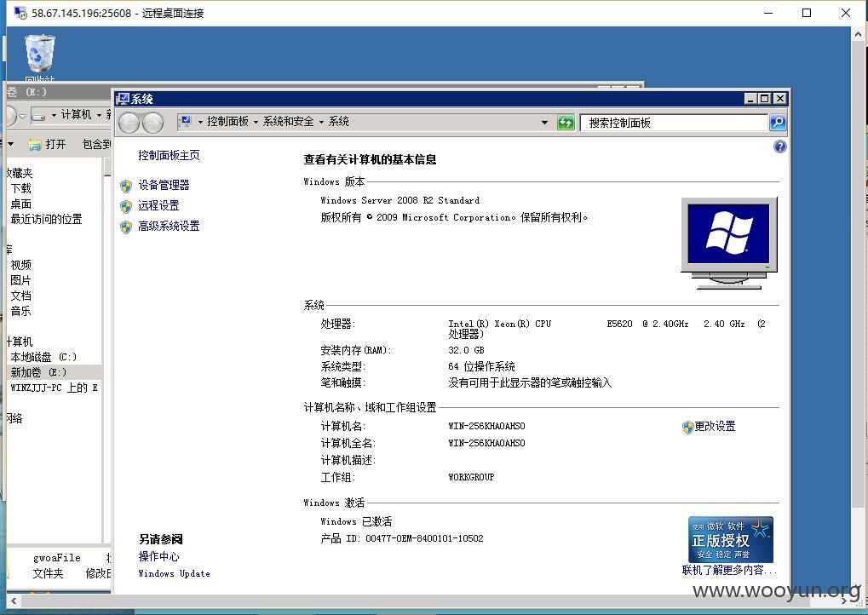The width and height of the screenshot is (868, 615).
Task: Select 下载 in Explorer navigation pane
Action: point(21,189)
